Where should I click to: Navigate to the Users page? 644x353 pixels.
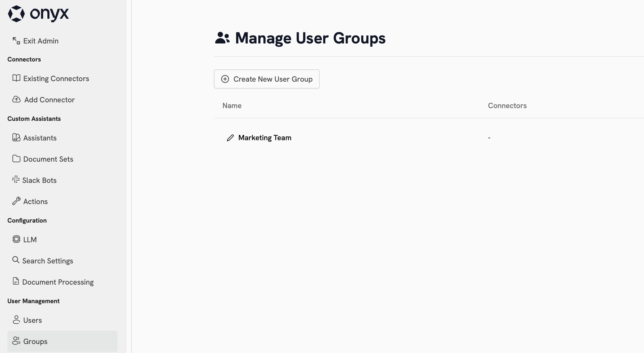click(33, 320)
